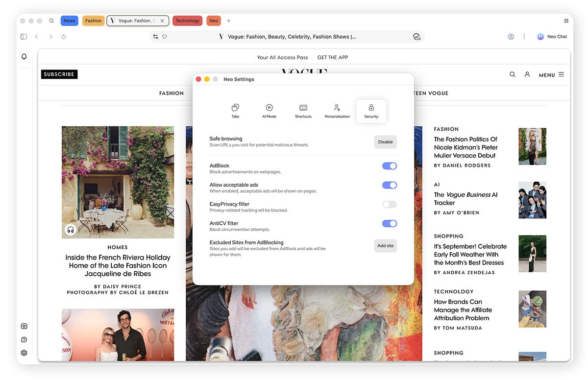Reload the page with the refresh icon
The height and width of the screenshot is (380, 588).
point(64,37)
